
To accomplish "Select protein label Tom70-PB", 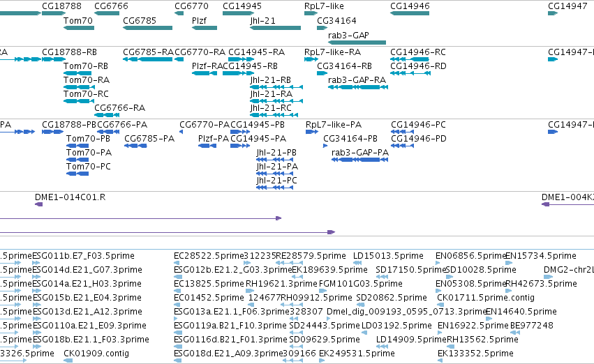I will pos(88,139).
